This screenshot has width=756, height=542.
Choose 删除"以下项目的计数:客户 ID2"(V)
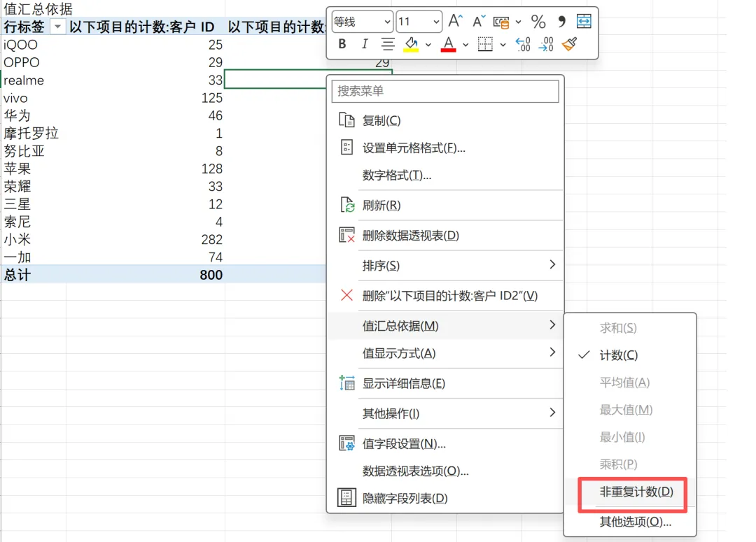[x=450, y=296]
